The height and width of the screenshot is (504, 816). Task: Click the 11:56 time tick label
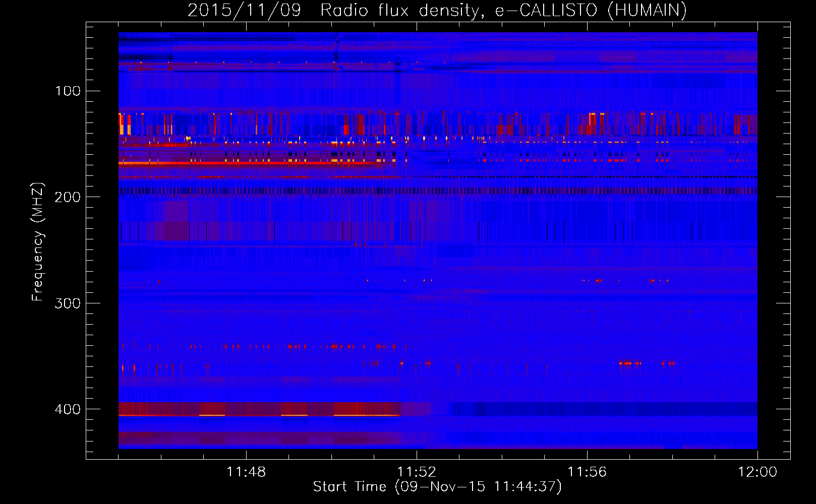(x=587, y=472)
